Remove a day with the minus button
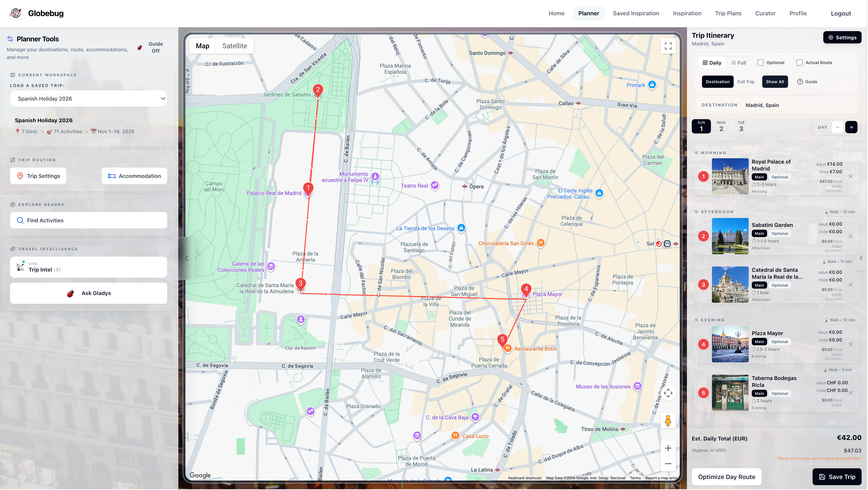The height and width of the screenshot is (490, 868). coord(837,127)
